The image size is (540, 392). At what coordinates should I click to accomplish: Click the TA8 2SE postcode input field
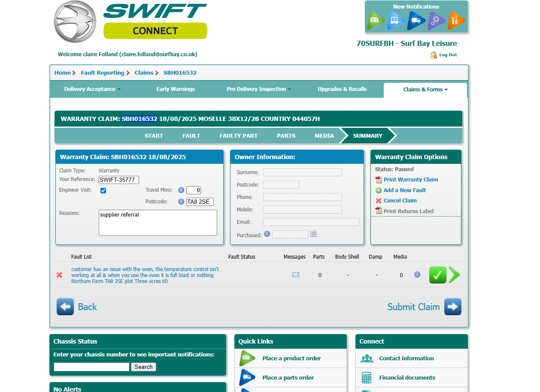tap(200, 202)
